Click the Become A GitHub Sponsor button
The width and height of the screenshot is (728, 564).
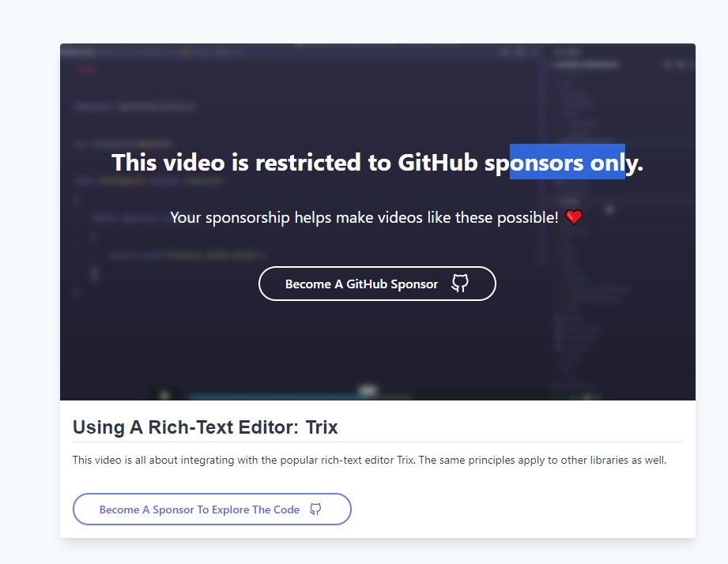pyautogui.click(x=377, y=284)
